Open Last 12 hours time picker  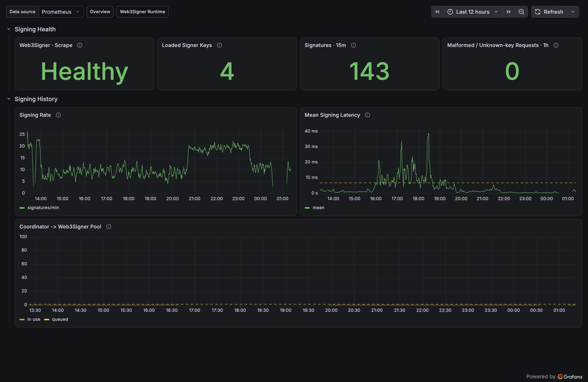coord(473,12)
